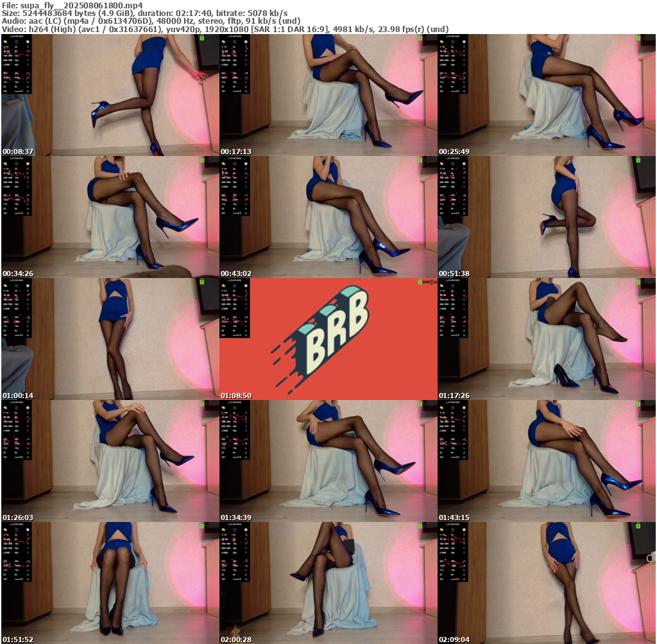This screenshot has width=657, height=644.
Task: Click the DMCA badge on the BRB frame
Action: 427,282
